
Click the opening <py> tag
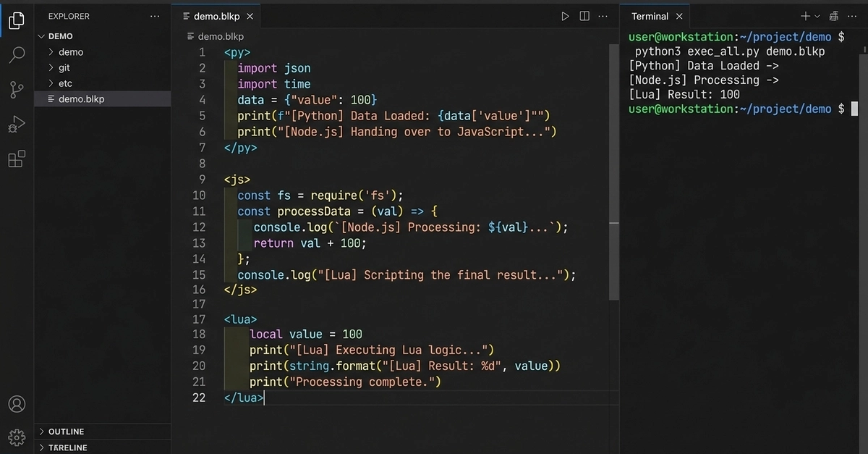point(237,52)
